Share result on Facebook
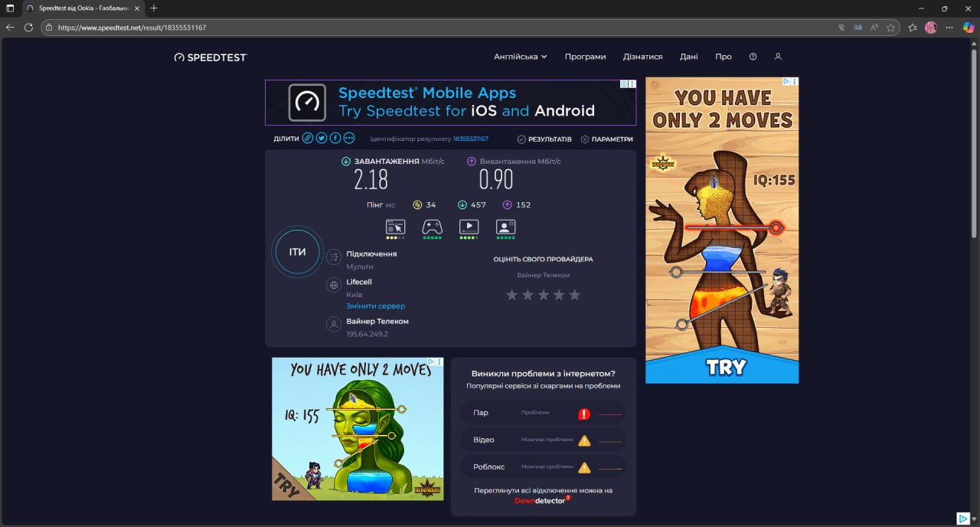980x527 pixels. (335, 139)
